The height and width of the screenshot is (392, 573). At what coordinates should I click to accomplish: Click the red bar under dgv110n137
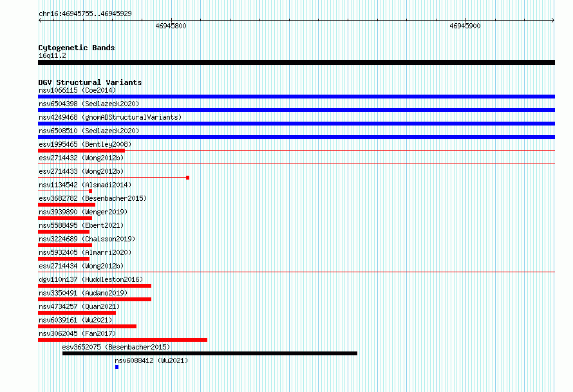pyautogui.click(x=95, y=286)
